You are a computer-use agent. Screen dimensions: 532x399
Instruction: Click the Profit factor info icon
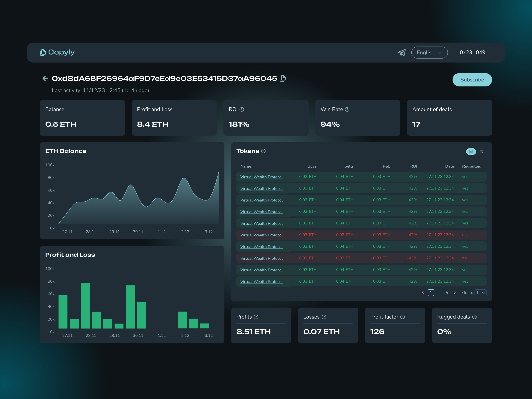[403, 317]
